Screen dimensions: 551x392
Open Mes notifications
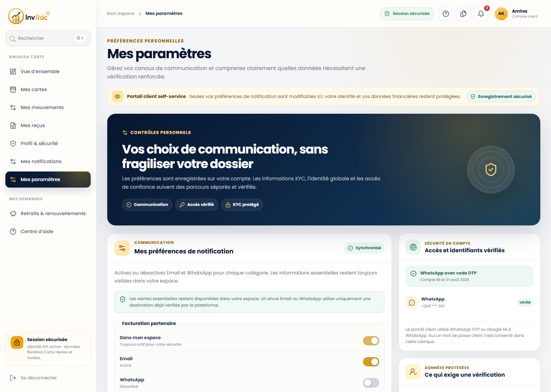(48, 162)
